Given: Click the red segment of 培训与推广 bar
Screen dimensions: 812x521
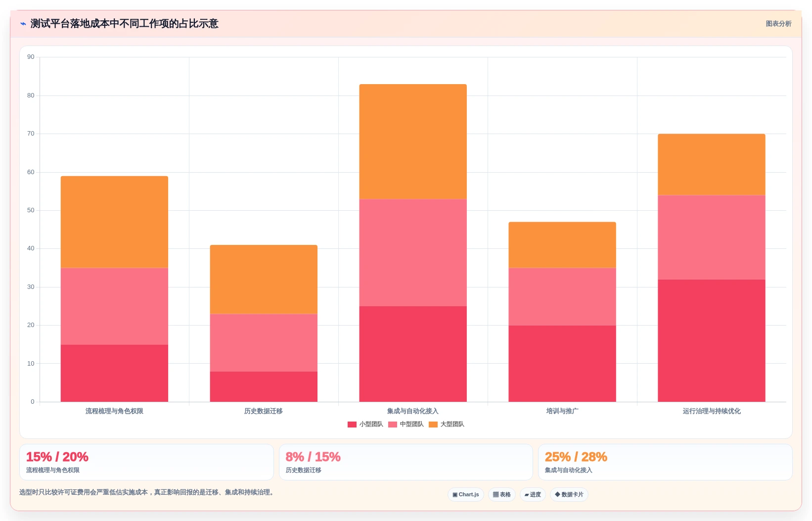Looking at the screenshot, I should [562, 364].
